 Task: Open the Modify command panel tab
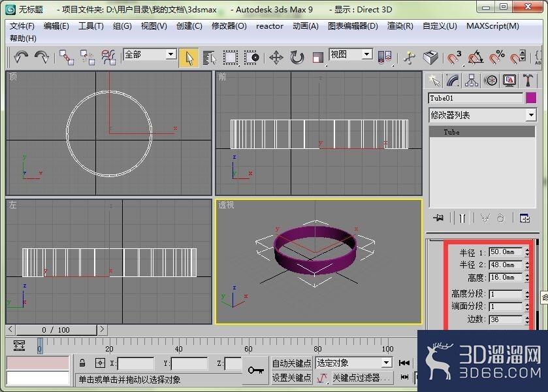click(453, 80)
